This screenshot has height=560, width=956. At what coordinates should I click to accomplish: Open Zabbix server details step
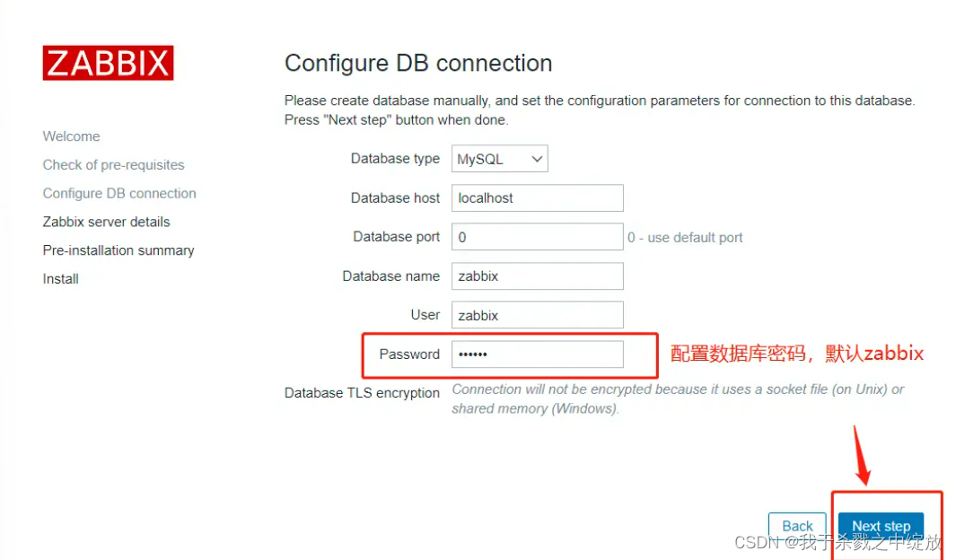[106, 222]
